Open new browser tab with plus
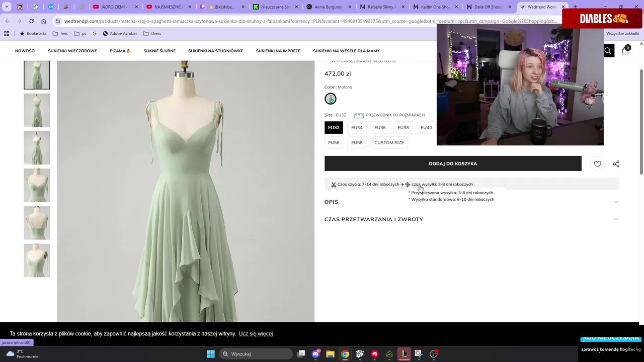The width and height of the screenshot is (644, 362). (x=575, y=7)
